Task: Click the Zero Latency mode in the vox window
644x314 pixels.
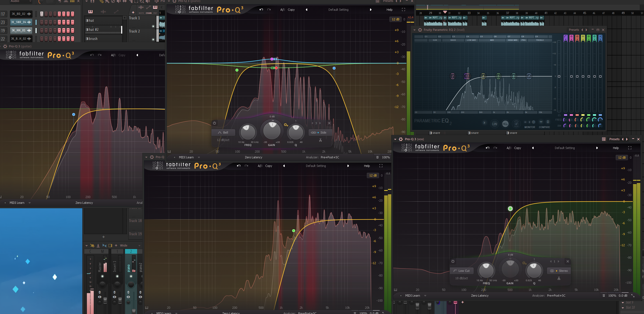Action: click(x=480, y=296)
